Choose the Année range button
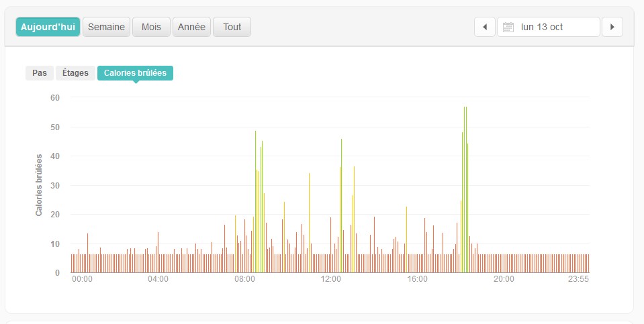Screen dimensions: 644x324 point(191,27)
